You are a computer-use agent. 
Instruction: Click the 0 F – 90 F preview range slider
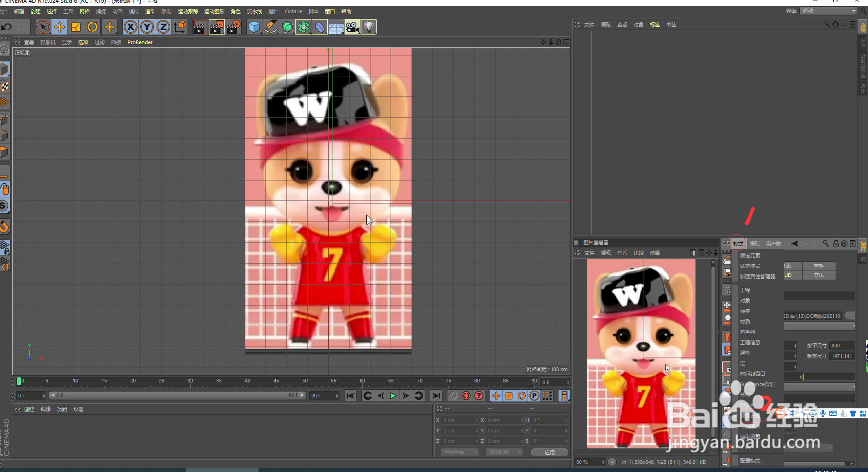(x=177, y=396)
